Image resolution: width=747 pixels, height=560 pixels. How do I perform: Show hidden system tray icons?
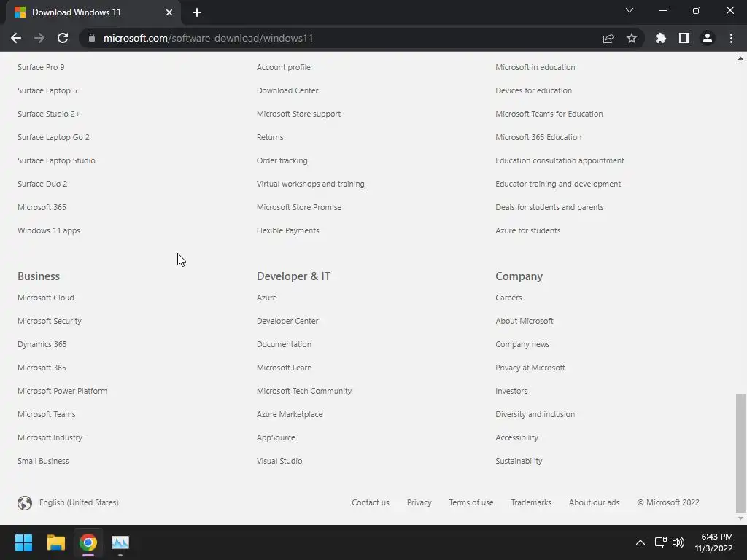click(x=640, y=542)
